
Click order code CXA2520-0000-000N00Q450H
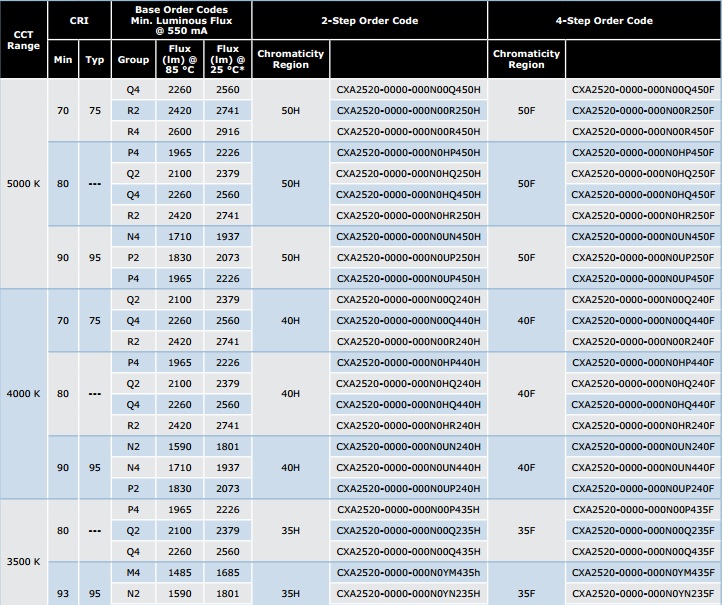pos(408,89)
